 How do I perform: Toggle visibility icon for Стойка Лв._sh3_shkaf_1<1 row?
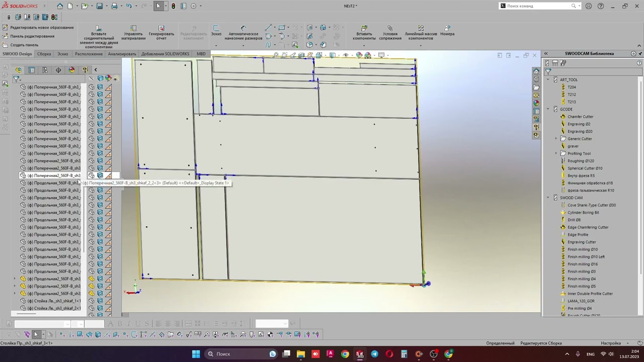(x=92, y=301)
